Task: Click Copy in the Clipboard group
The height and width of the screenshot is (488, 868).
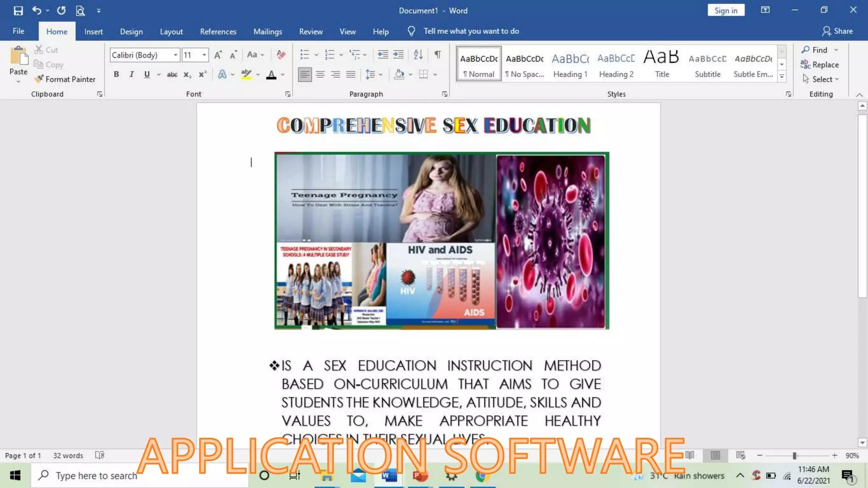Action: [49, 65]
